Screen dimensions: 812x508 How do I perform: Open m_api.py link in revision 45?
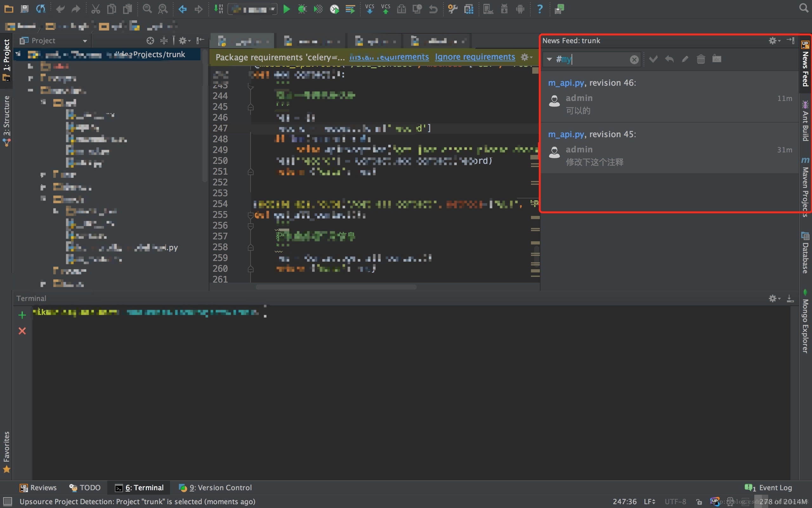tap(566, 134)
